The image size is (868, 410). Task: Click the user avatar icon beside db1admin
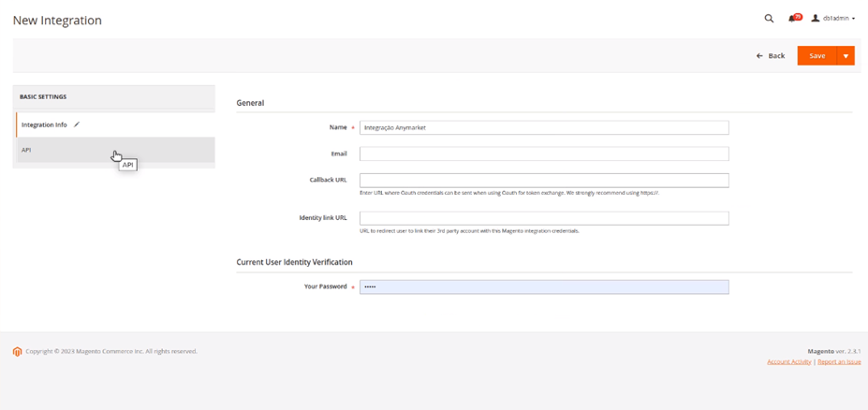[x=815, y=19]
